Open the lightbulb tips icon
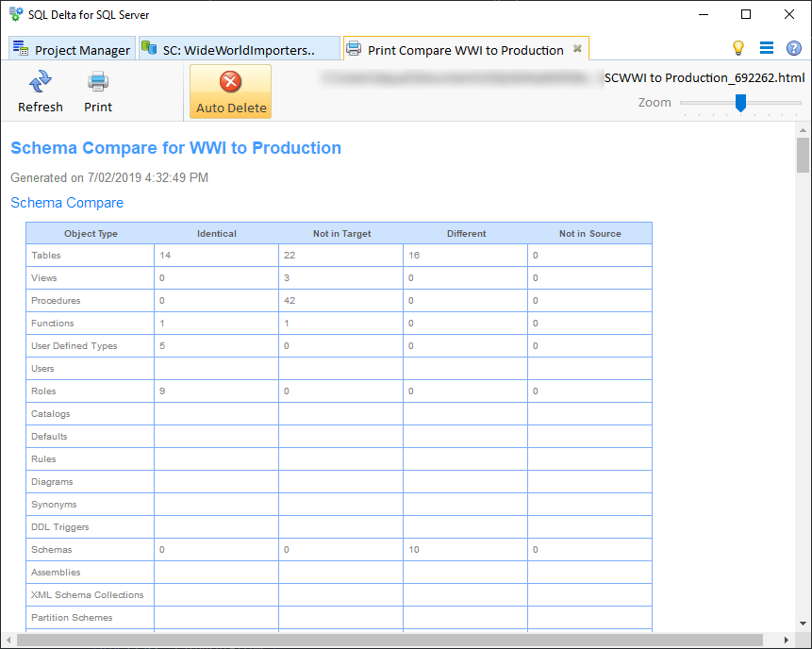812x649 pixels. (738, 48)
